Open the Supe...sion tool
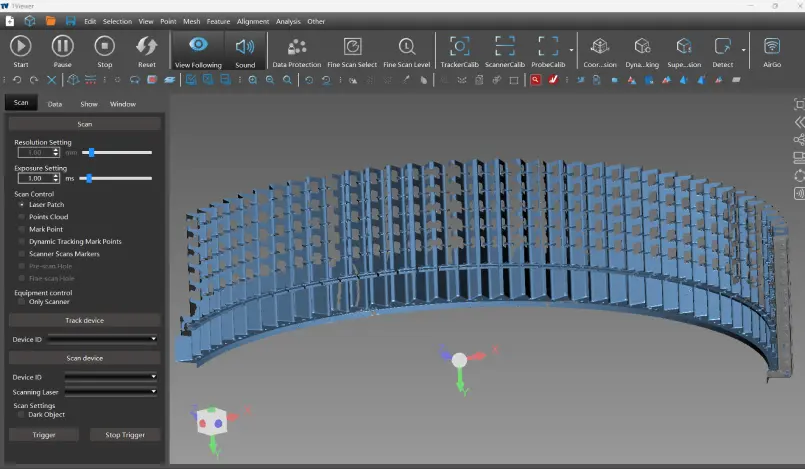Screen dimensions: 805x469 [684, 51]
